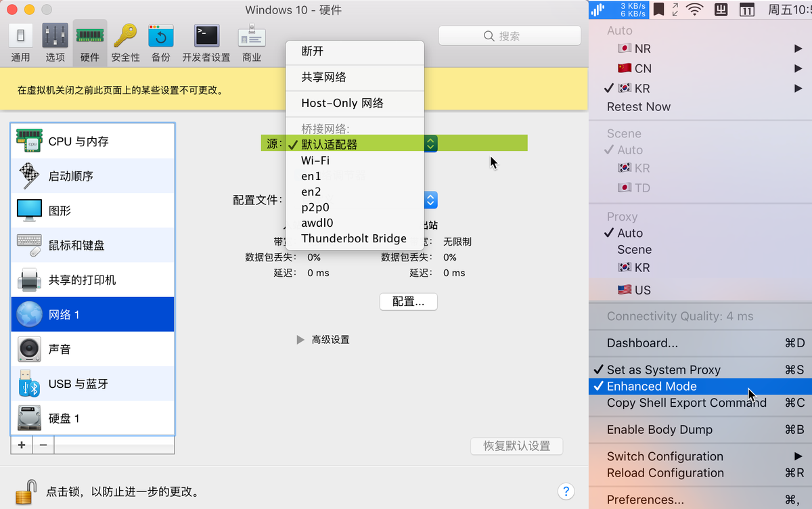Select the Hardware (硬件) toolbar tab
The height and width of the screenshot is (509, 812).
tap(89, 43)
